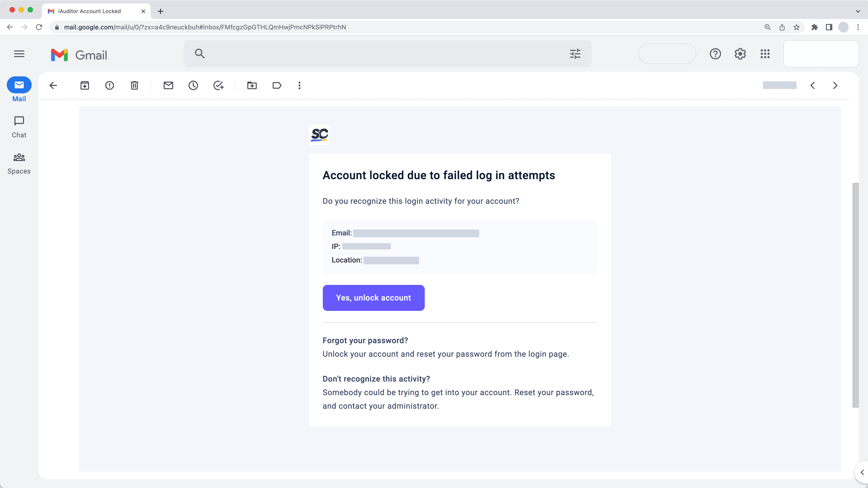Archive this email with the archive icon

(x=85, y=86)
